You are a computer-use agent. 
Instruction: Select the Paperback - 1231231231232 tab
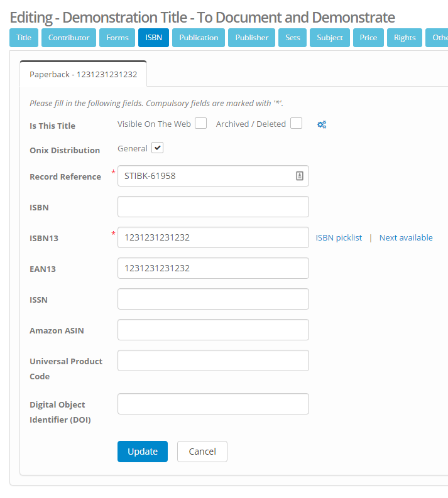pyautogui.click(x=84, y=74)
